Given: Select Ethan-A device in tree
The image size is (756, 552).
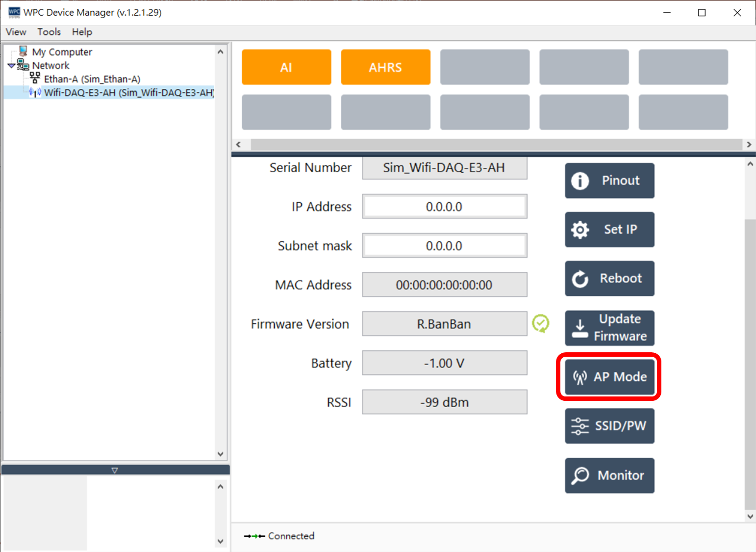Looking at the screenshot, I should 92,79.
